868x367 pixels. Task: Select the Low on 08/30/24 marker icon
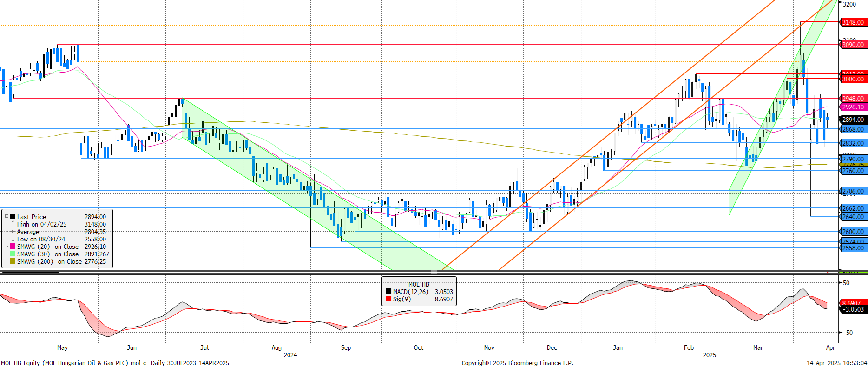click(x=13, y=239)
